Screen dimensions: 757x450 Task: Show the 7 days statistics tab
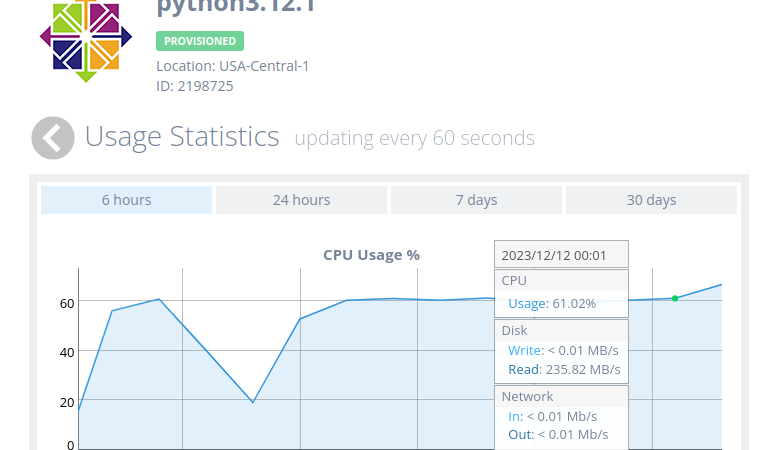476,200
